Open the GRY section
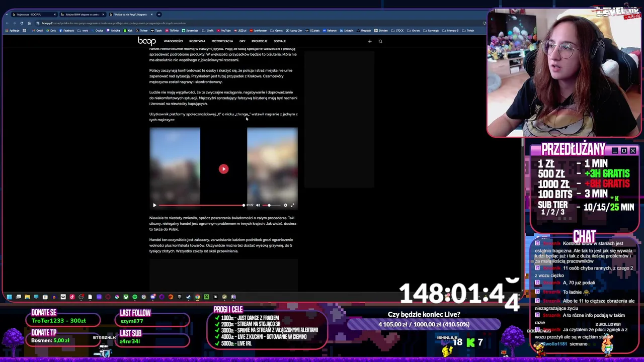The image size is (644, 362). click(x=243, y=41)
